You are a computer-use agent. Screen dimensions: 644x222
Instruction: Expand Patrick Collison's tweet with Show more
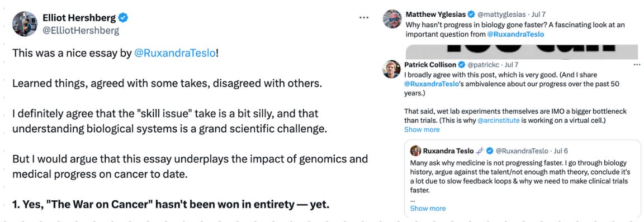tap(422, 129)
